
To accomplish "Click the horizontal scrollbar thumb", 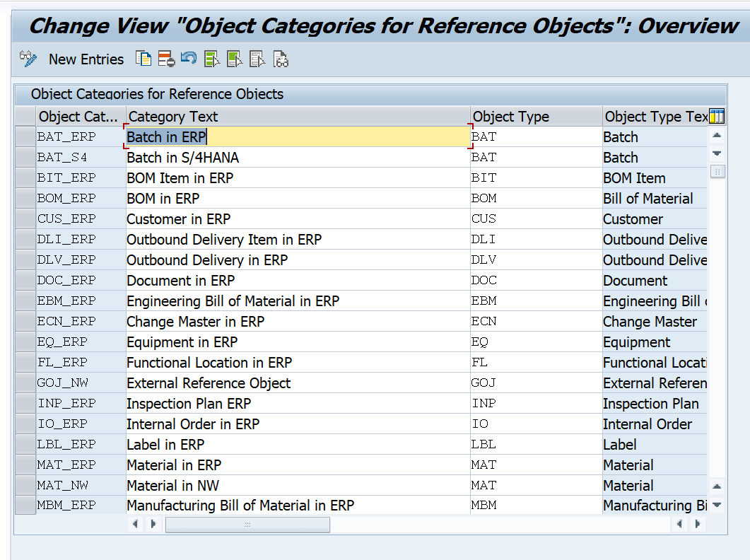I will 247,525.
